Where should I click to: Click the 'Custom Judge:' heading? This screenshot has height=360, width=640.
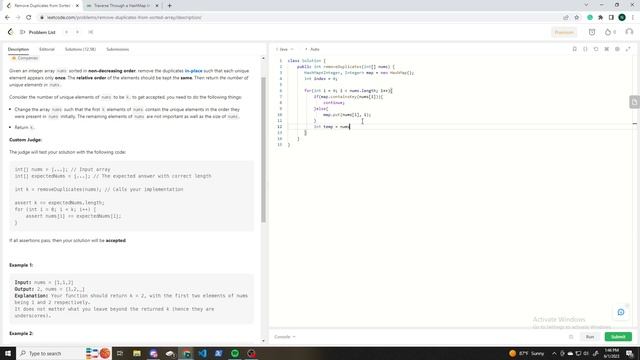25,140
